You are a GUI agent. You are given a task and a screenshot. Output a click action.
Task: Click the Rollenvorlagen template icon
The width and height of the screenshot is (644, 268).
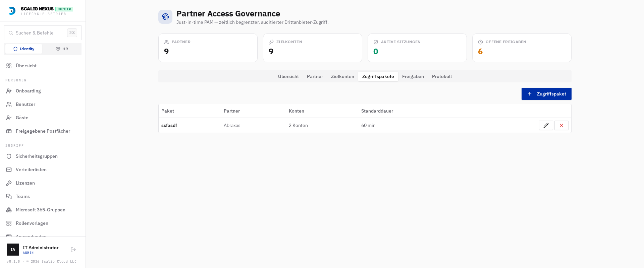point(9,223)
